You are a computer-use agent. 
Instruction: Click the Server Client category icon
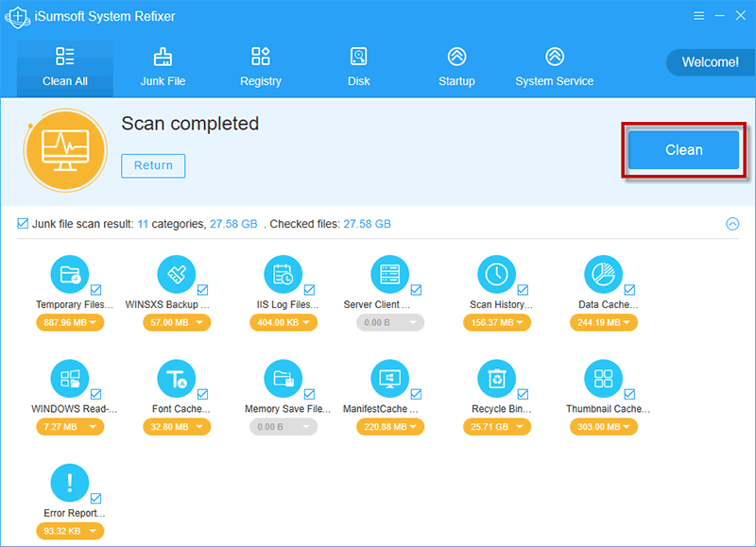tap(389, 274)
